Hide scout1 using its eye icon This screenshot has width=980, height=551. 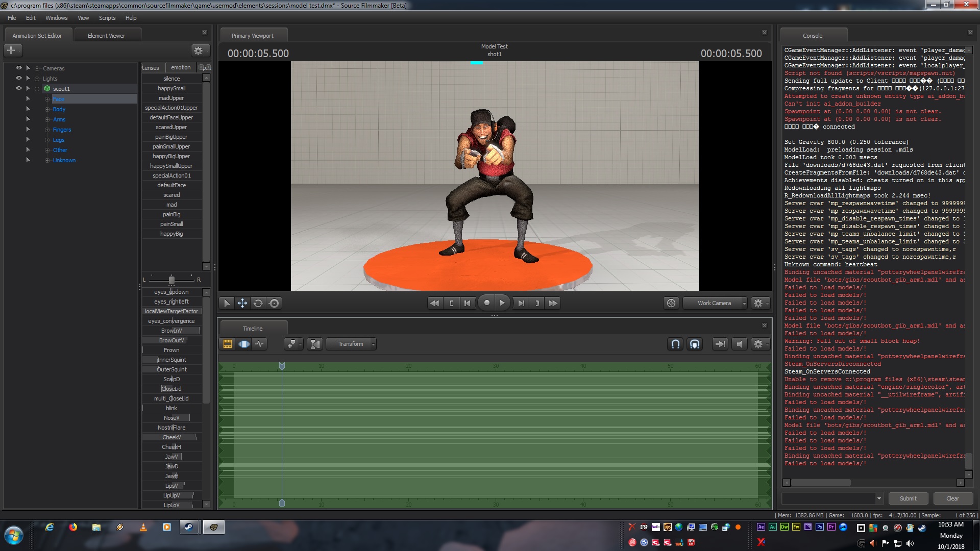coord(19,88)
